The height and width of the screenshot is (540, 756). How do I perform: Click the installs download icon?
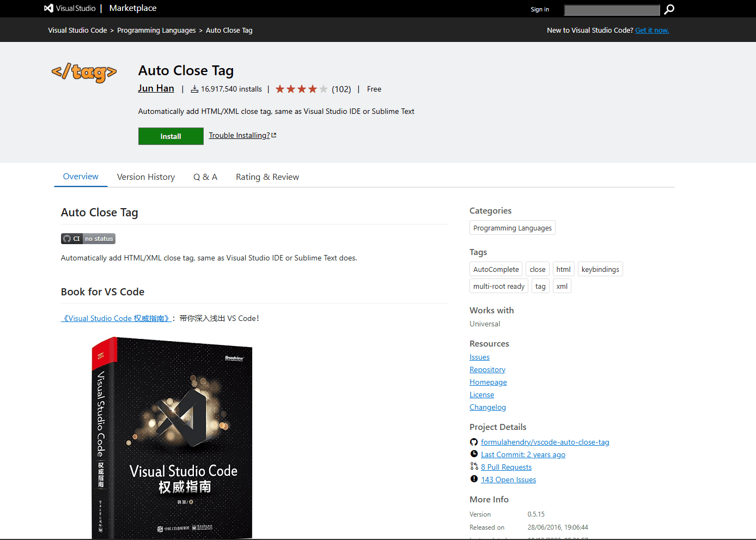194,89
